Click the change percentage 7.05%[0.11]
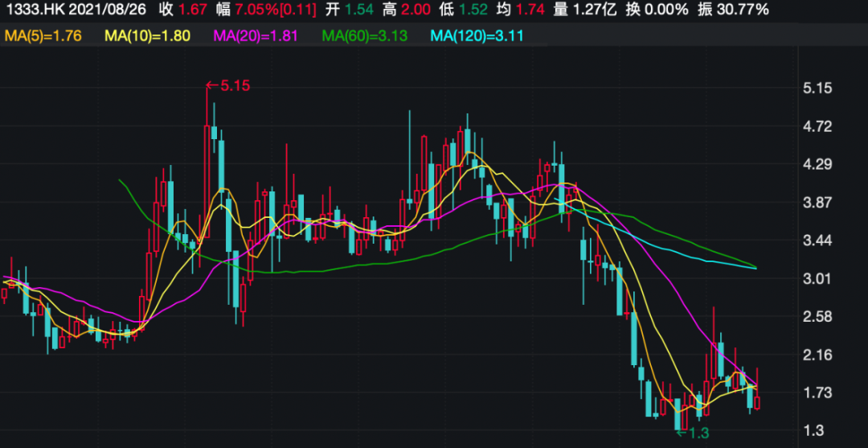The width and height of the screenshot is (868, 448). click(x=275, y=10)
